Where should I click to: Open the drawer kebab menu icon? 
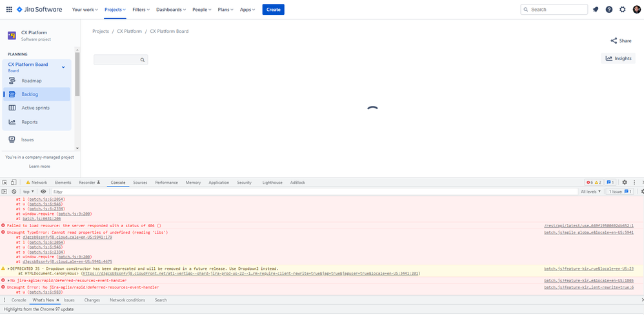(5, 300)
